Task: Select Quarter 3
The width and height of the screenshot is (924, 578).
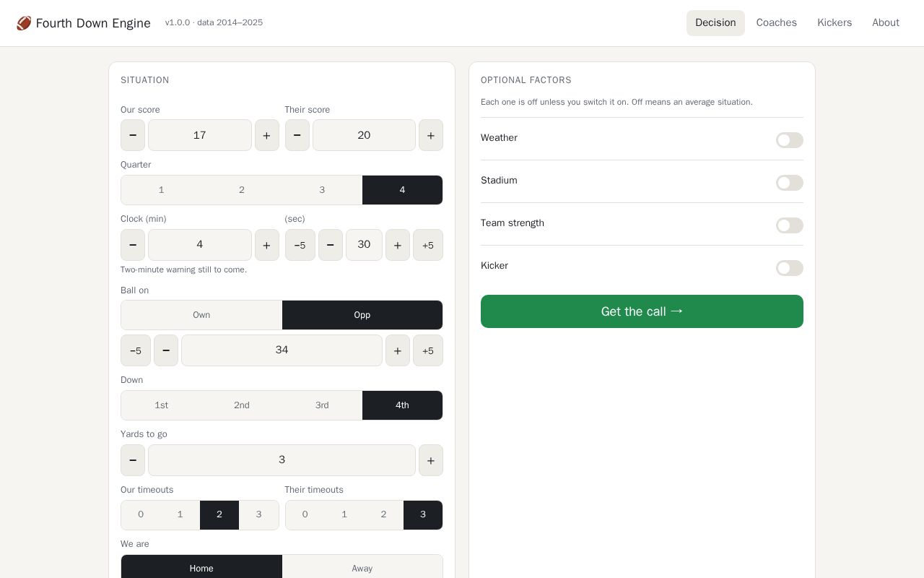Action: [322, 190]
